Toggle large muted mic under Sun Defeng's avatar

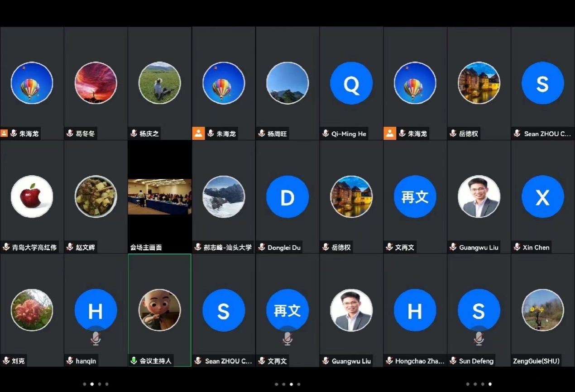coord(479,338)
